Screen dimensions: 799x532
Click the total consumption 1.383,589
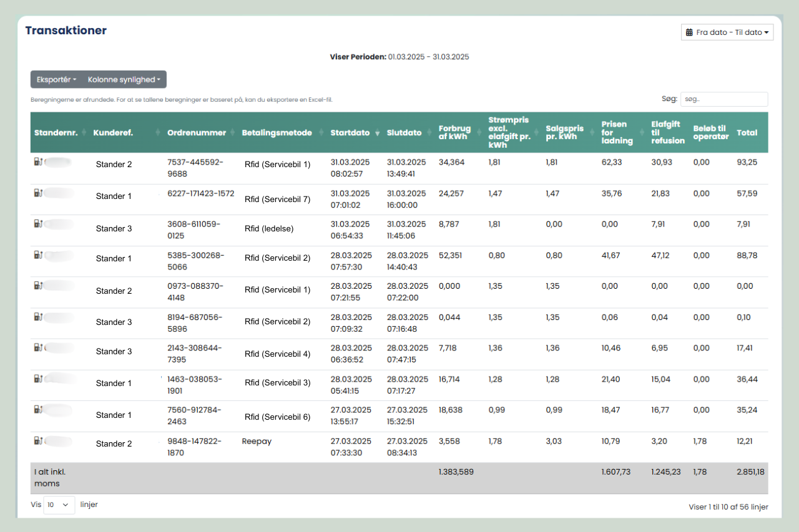point(456,472)
